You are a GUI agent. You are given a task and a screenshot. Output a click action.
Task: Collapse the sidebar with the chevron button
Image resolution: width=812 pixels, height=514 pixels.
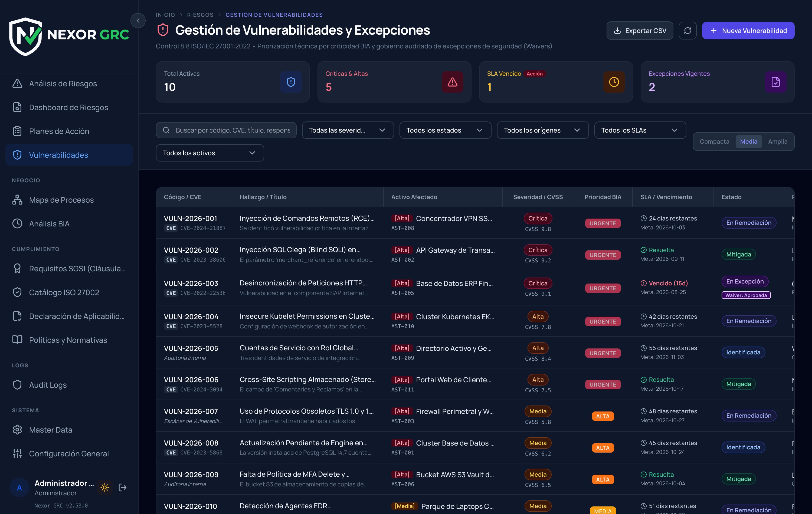point(138,21)
